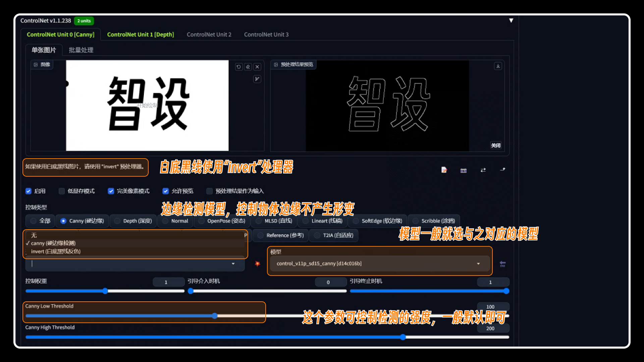Drag the Canny Low Threshold slider

tap(213, 316)
